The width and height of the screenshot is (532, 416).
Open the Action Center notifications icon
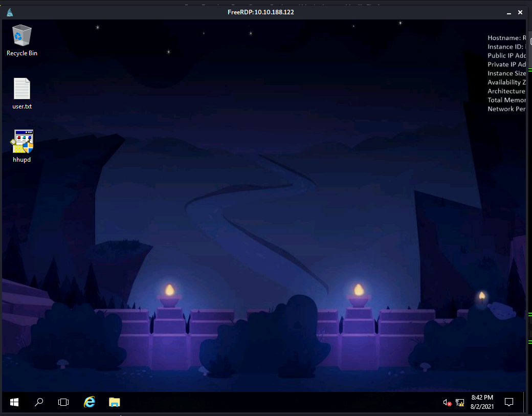point(509,402)
